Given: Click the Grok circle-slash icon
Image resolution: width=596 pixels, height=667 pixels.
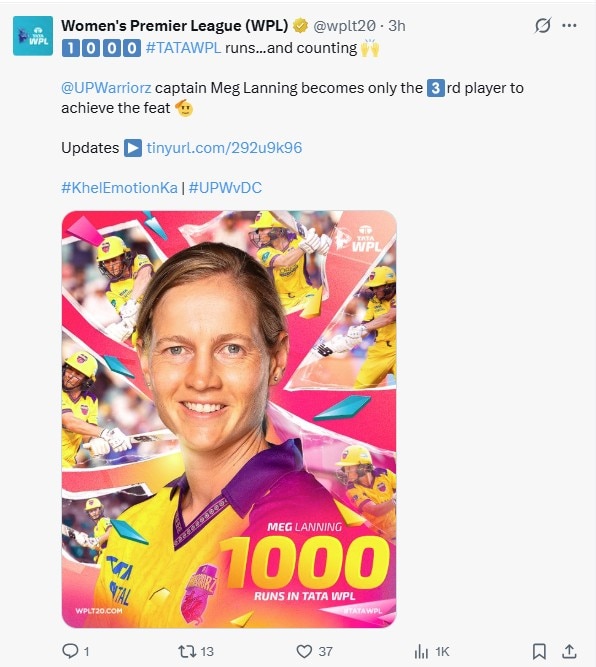Looking at the screenshot, I should (x=543, y=26).
